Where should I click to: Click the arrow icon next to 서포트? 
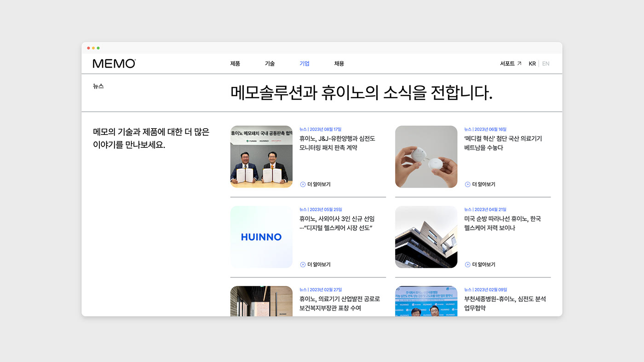(x=519, y=63)
